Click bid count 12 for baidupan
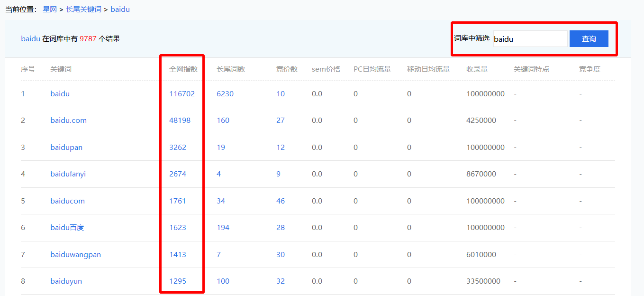The width and height of the screenshot is (644, 296). pyautogui.click(x=281, y=148)
